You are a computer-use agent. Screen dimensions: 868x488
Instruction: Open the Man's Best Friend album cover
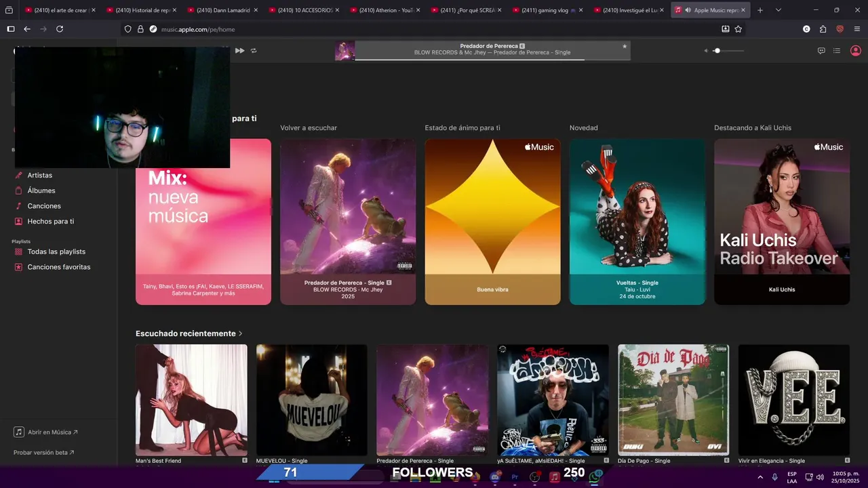pyautogui.click(x=191, y=400)
